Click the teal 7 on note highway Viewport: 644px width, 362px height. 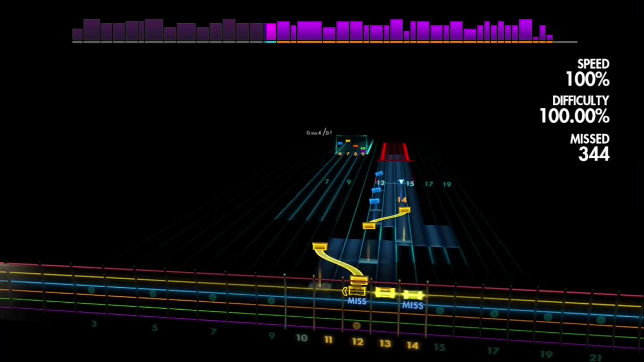point(327,182)
